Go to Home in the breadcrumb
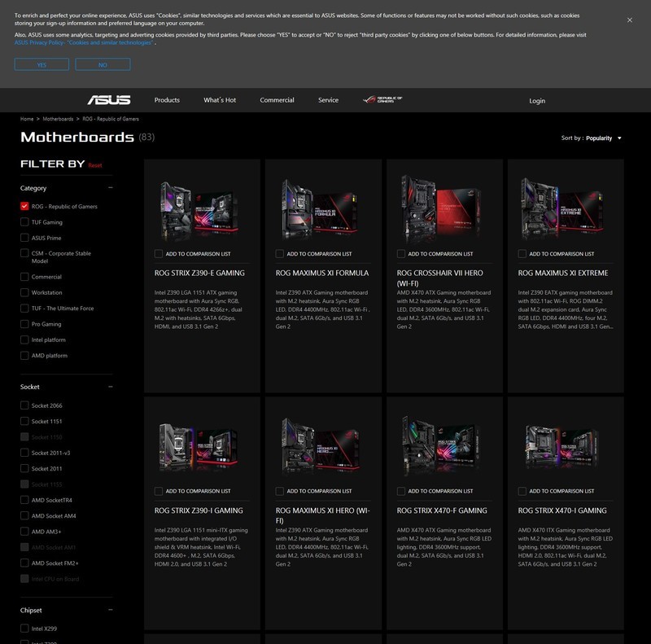 [27, 119]
